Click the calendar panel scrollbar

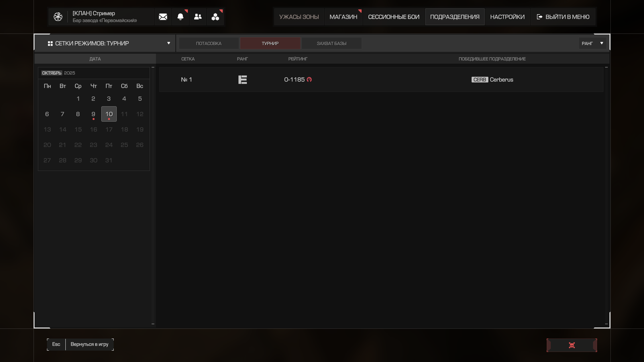[x=153, y=195]
